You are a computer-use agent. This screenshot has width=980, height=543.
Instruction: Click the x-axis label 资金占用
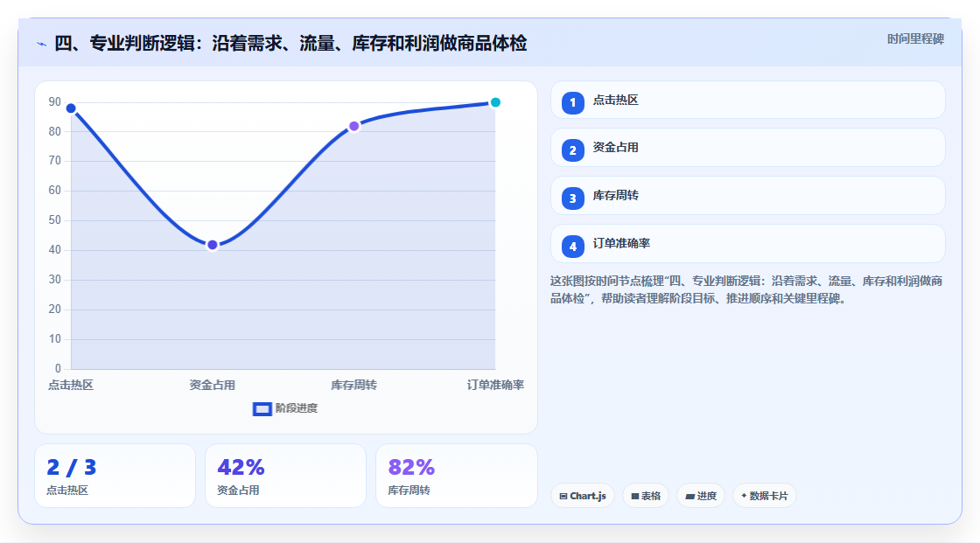(x=213, y=385)
